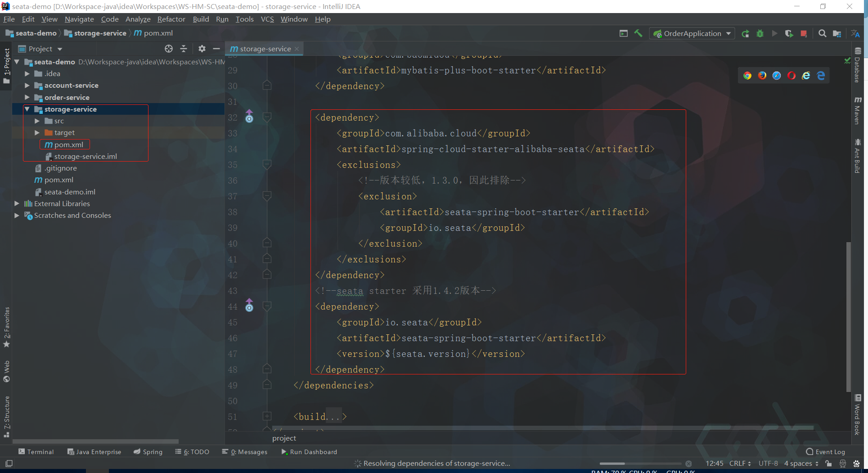Image resolution: width=868 pixels, height=473 pixels.
Task: Expand External Libraries node
Action: tap(17, 203)
